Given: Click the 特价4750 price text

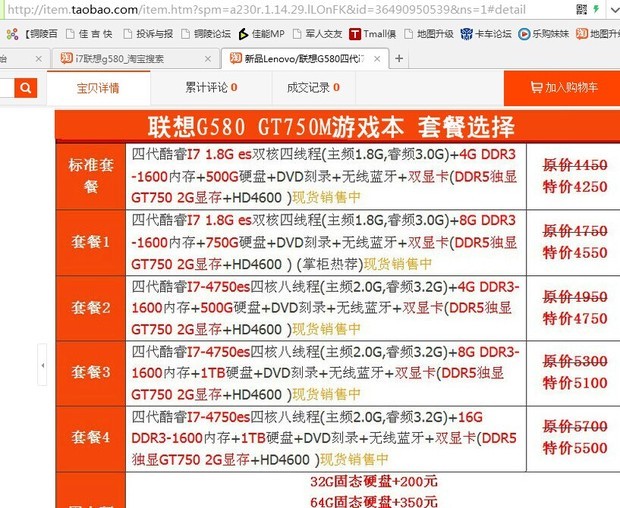Looking at the screenshot, I should [x=575, y=319].
